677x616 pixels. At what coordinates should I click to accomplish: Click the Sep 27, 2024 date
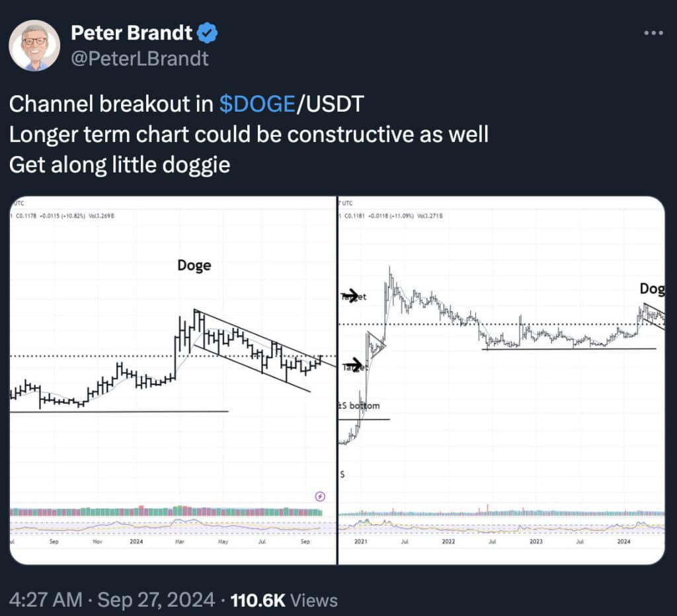pos(156,600)
